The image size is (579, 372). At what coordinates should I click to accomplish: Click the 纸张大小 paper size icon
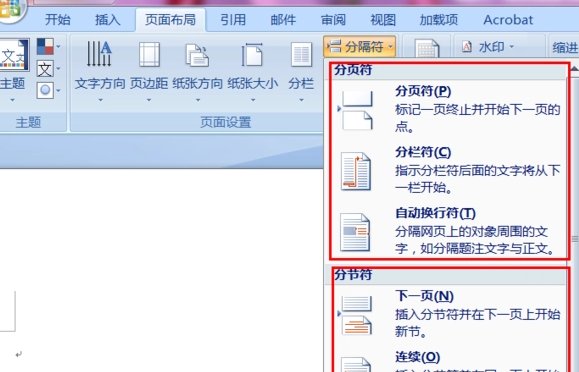(252, 54)
